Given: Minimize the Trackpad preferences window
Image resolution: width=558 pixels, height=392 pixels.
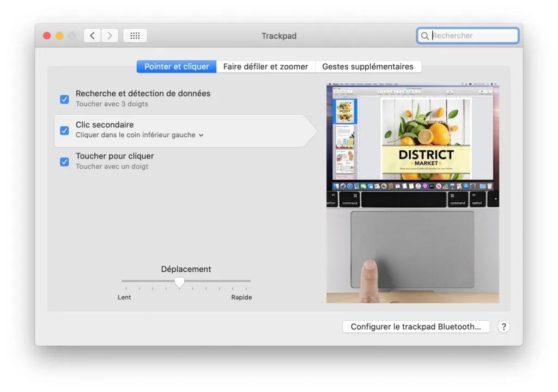Looking at the screenshot, I should click(60, 34).
